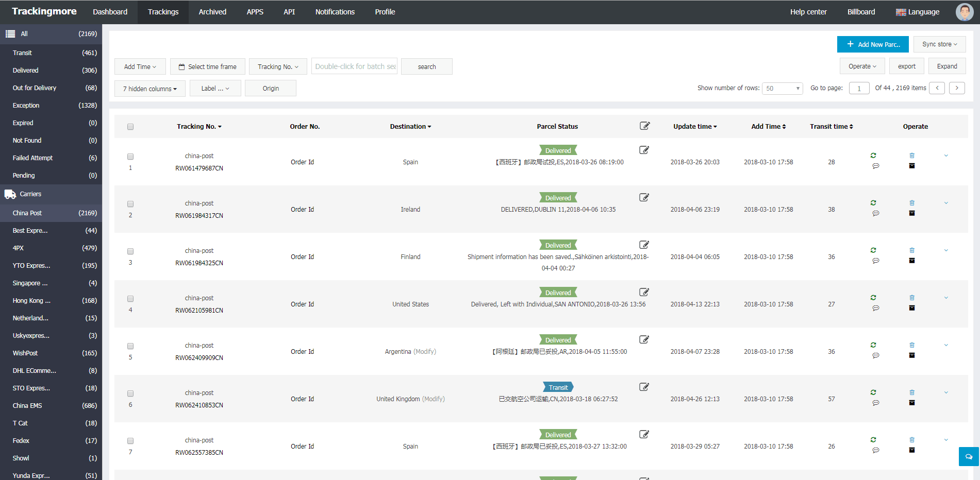This screenshot has width=980, height=480.
Task: Click the Go to page input field
Action: [858, 88]
